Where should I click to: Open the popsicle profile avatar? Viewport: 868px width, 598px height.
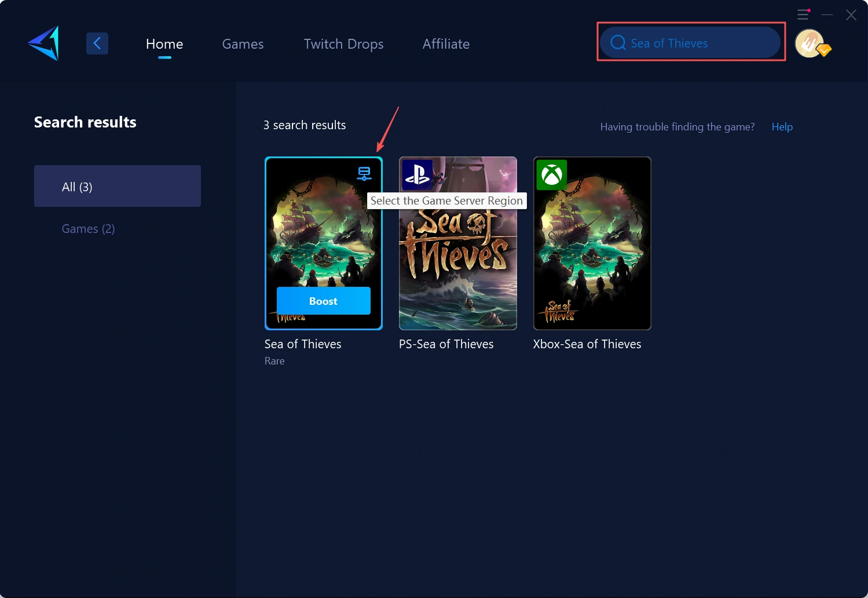(810, 43)
